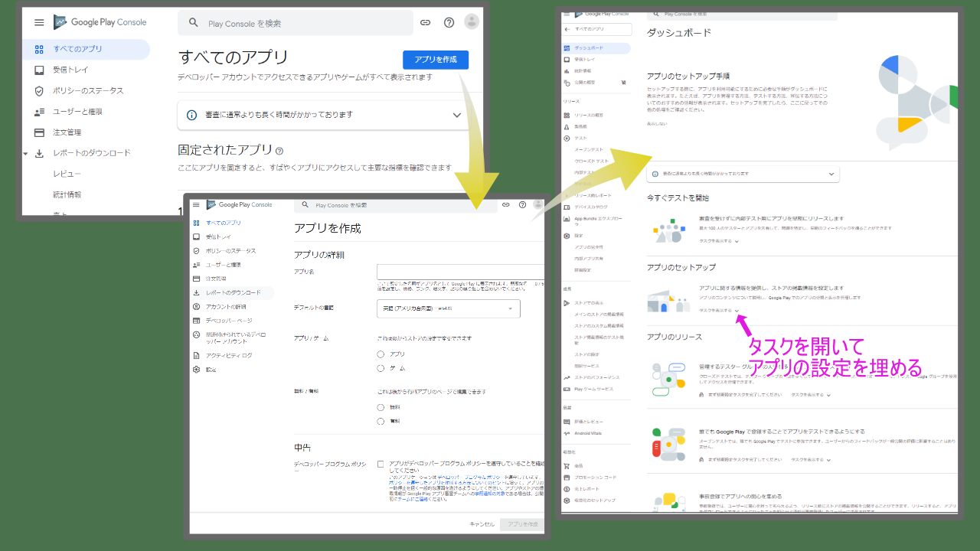
Task: Click 統計情報 bar-chart icon in dashboard sidebar
Action: pyautogui.click(x=567, y=70)
